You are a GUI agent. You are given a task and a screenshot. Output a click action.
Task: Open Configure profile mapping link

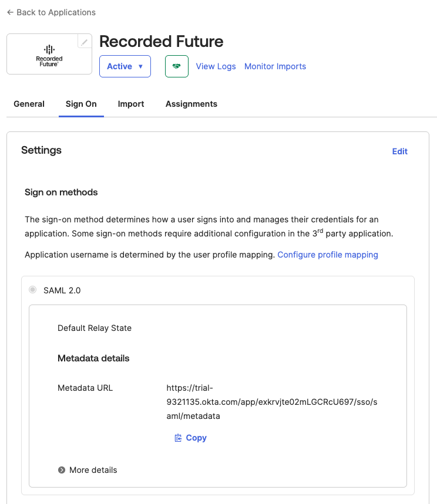pyautogui.click(x=328, y=255)
